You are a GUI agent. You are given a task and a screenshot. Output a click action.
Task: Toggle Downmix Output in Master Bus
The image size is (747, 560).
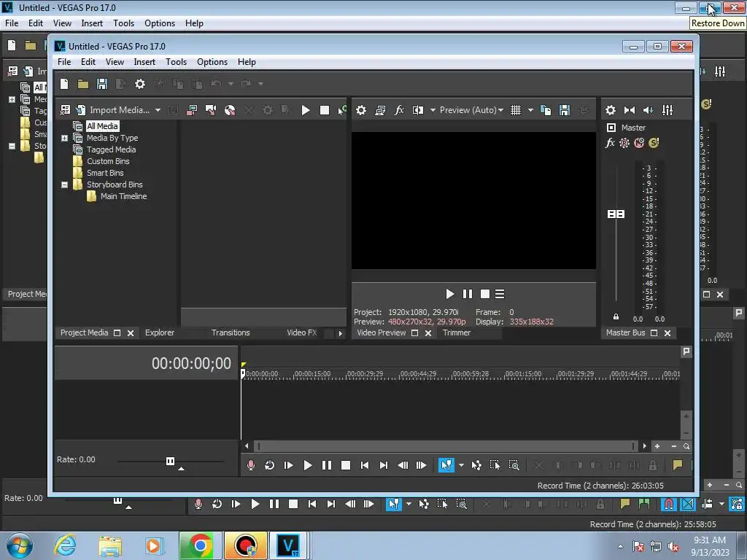tap(630, 110)
